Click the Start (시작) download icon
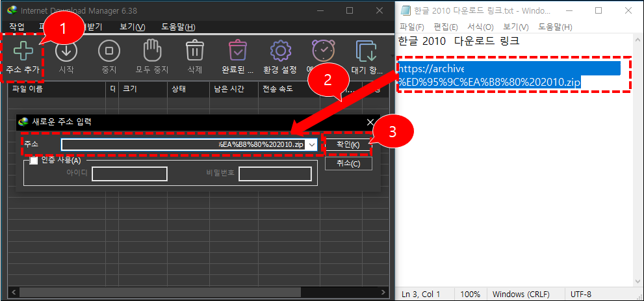Viewport: 644px width, 301px height. pos(66,51)
